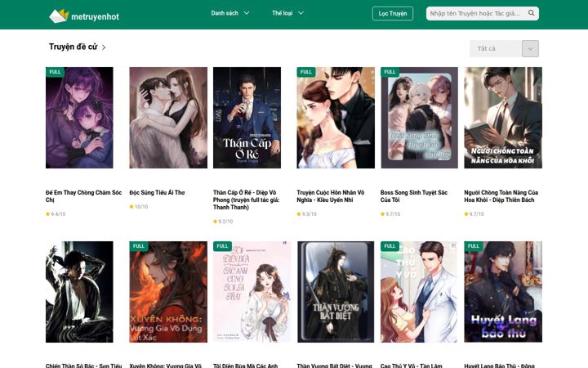Click Truyện Cuộc Hôn Nhân Vô Nghĩa title
The height and width of the screenshot is (368, 588).
pyautogui.click(x=331, y=196)
